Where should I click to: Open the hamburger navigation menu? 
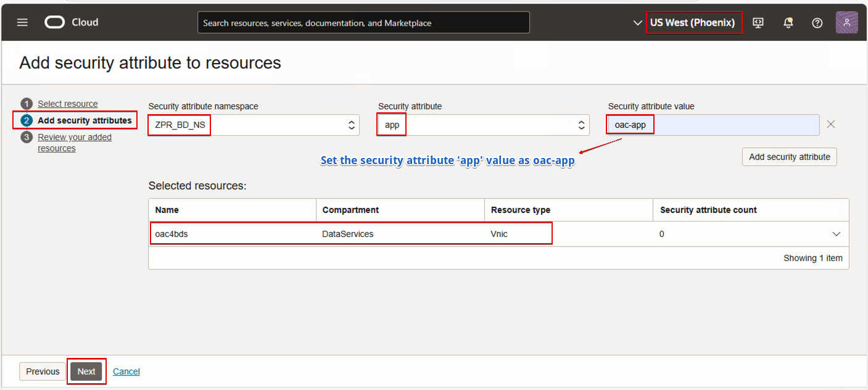tap(22, 23)
